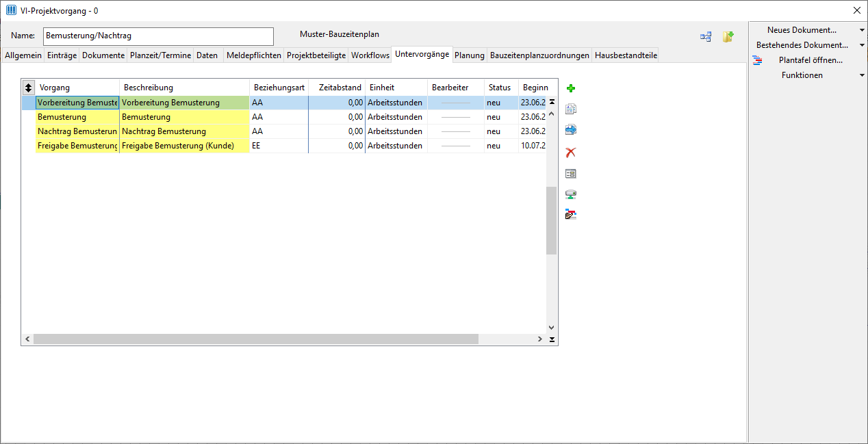Click the Status column header
The width and height of the screenshot is (868, 444).
(501, 88)
